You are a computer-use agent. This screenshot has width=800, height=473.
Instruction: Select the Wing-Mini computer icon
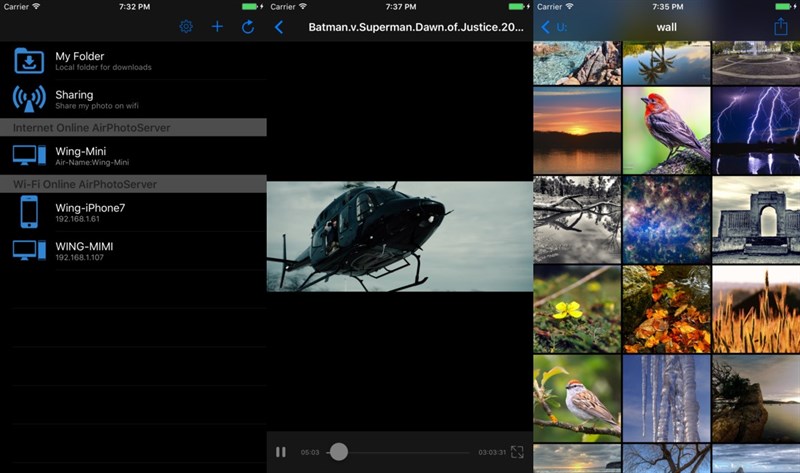point(29,155)
